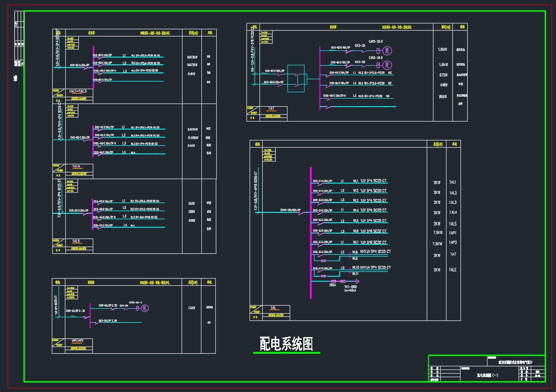This screenshot has height=392, width=556.
Task: Click the 1.8kW value in top 1AT row
Action: coord(442,50)
